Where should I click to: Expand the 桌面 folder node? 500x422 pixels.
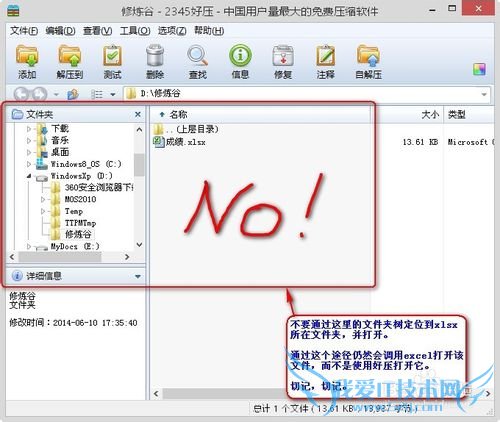(29, 152)
